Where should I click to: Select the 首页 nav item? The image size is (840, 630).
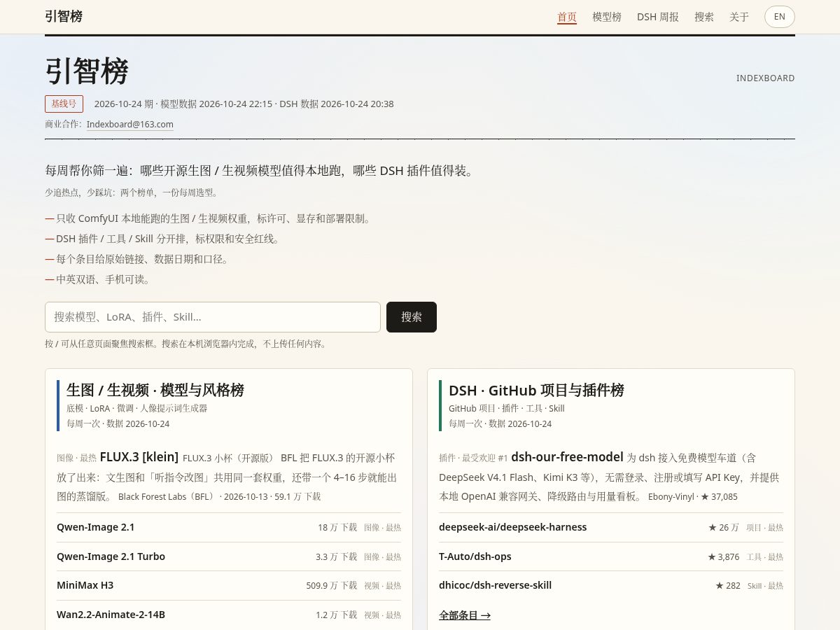(567, 17)
